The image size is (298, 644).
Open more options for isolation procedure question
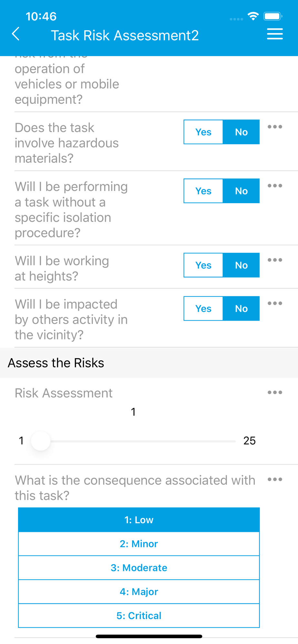pyautogui.click(x=275, y=186)
